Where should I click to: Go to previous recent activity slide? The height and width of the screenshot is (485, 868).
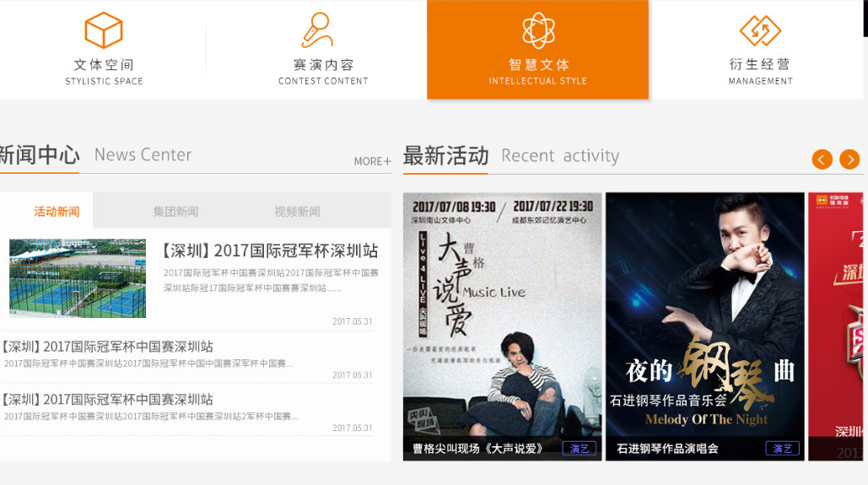[822, 159]
